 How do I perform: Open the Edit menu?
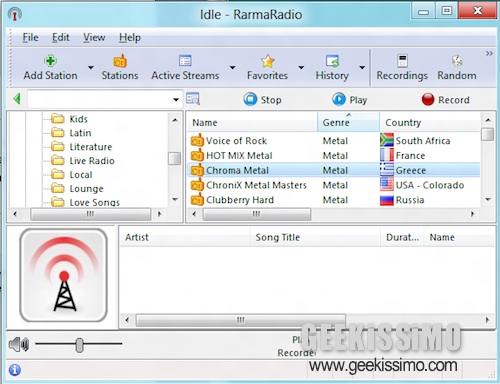(61, 37)
